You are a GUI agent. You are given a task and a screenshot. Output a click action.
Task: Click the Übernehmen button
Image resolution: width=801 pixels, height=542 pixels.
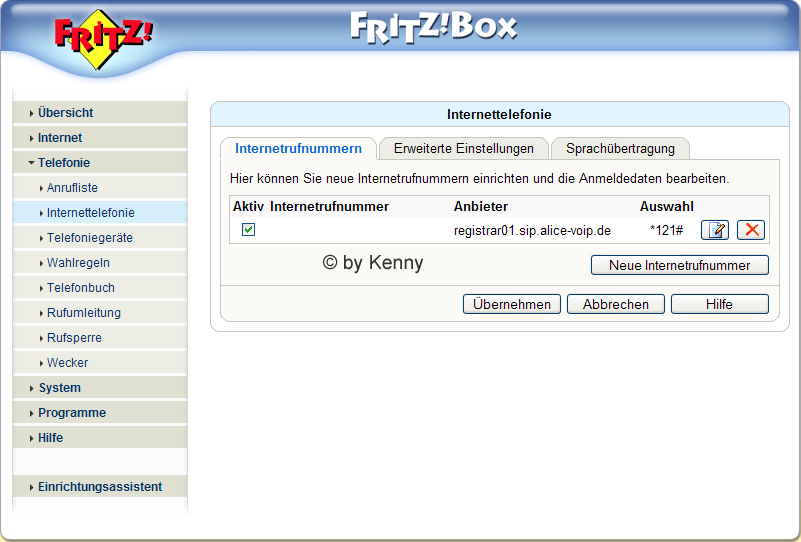click(x=512, y=304)
